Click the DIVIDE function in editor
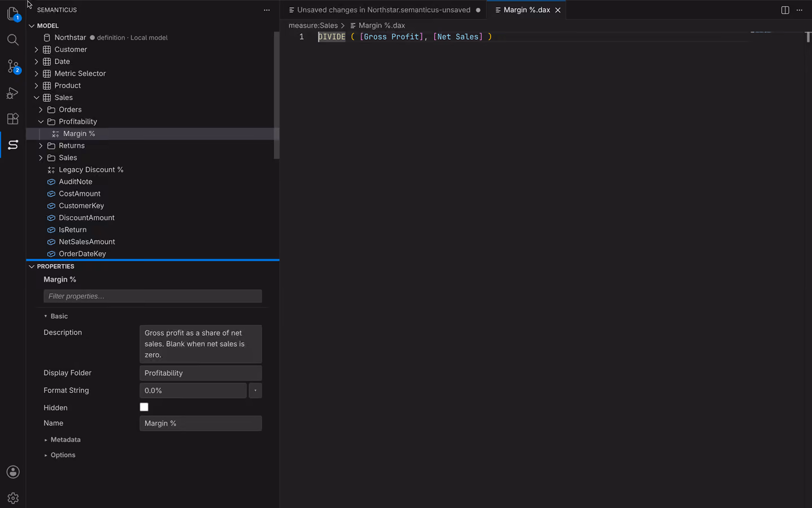This screenshot has height=508, width=812. 332,37
